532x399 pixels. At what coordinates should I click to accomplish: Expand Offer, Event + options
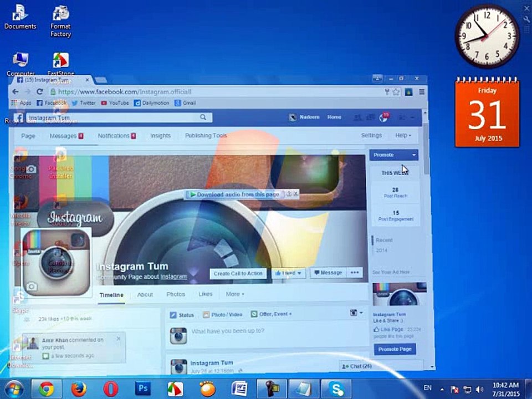(272, 314)
